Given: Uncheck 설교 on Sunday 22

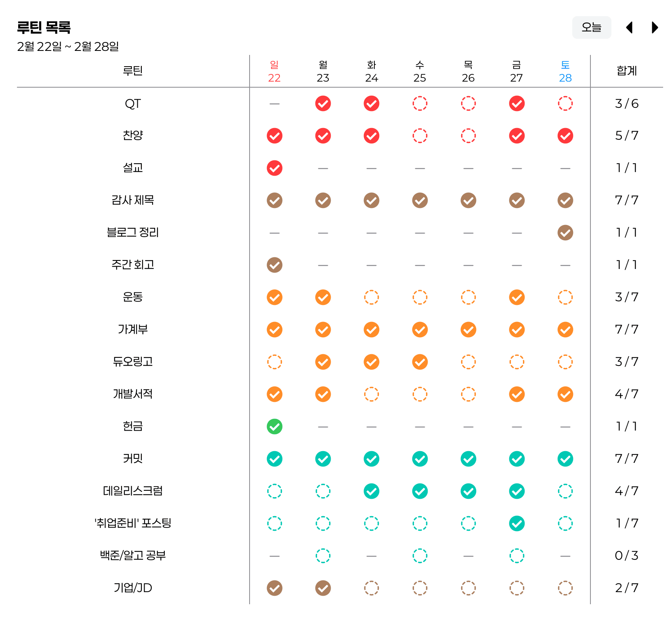Looking at the screenshot, I should [275, 168].
